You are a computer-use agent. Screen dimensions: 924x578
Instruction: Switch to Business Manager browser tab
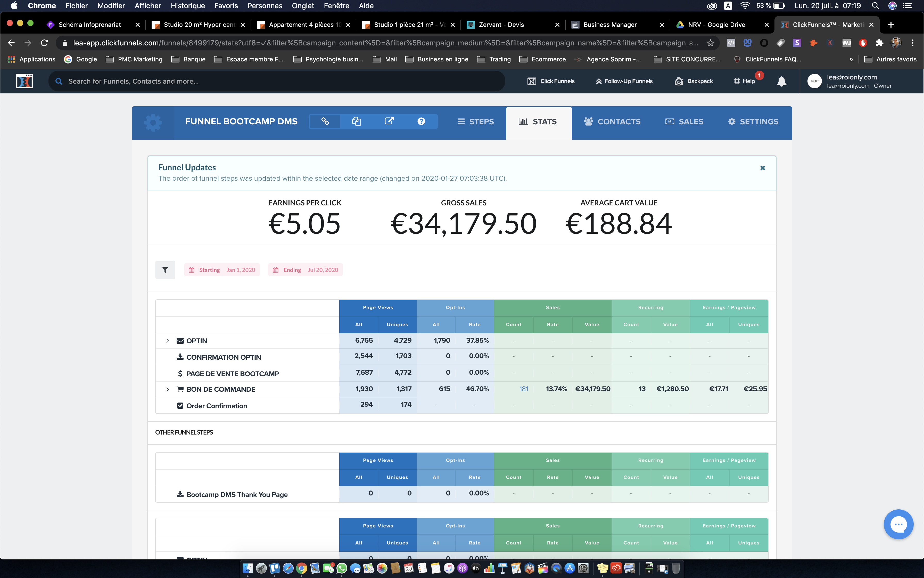[x=617, y=25]
